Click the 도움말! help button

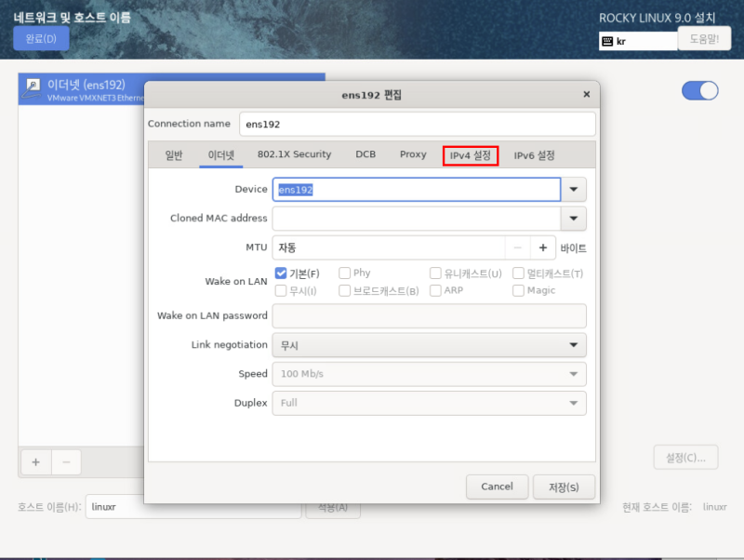click(704, 38)
